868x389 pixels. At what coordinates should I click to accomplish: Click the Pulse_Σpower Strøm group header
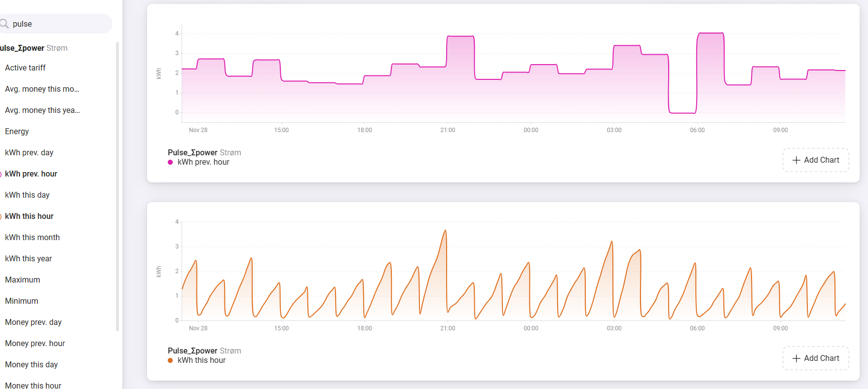coord(34,48)
